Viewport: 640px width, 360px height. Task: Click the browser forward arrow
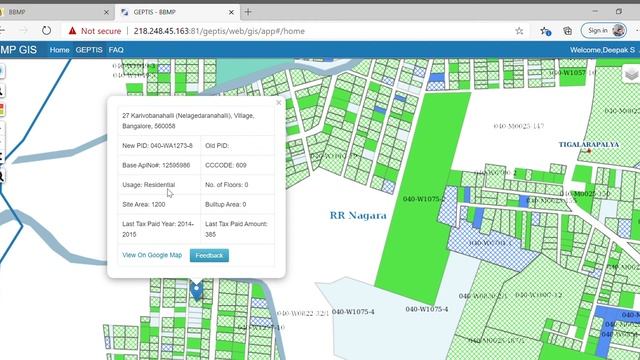point(24,31)
